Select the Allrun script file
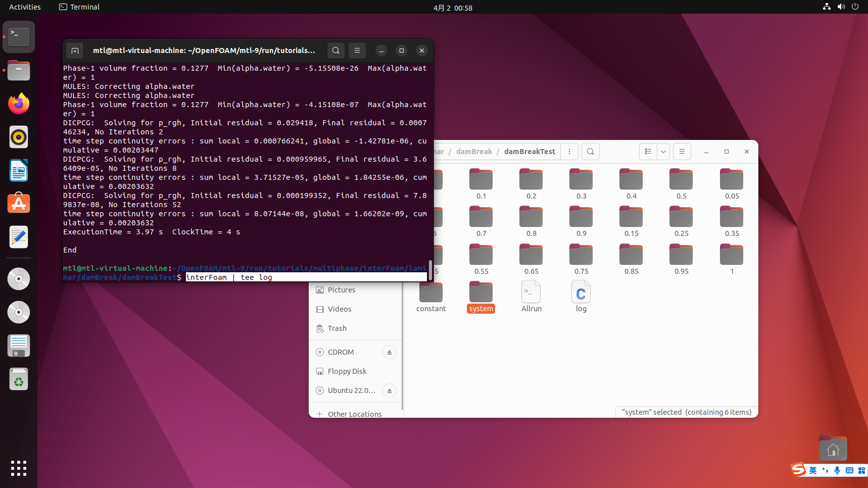Screen dimensions: 868x488 531,297
